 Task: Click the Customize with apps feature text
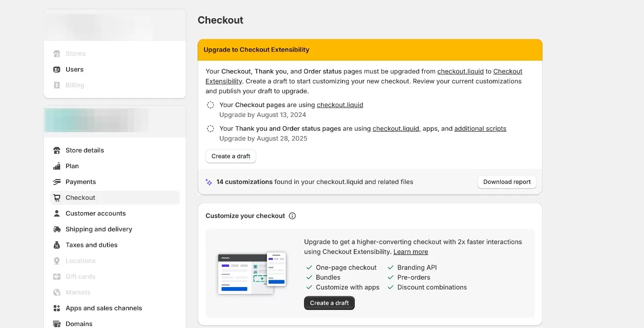(347, 288)
